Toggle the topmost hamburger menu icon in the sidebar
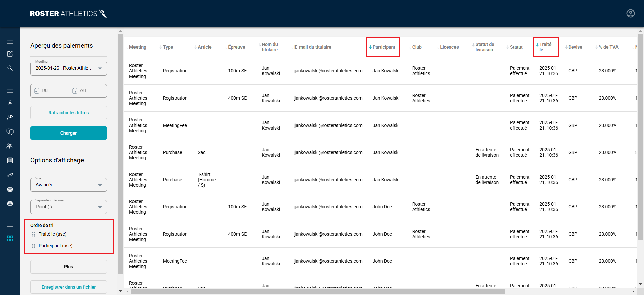Screen dimensions: 644x295 (x=10, y=42)
